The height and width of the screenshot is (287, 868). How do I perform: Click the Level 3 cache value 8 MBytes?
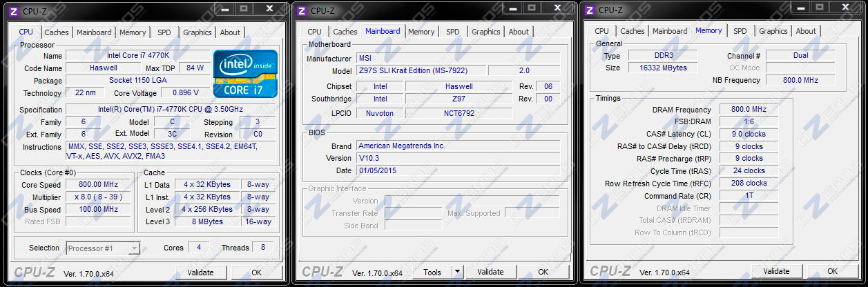pos(207,222)
